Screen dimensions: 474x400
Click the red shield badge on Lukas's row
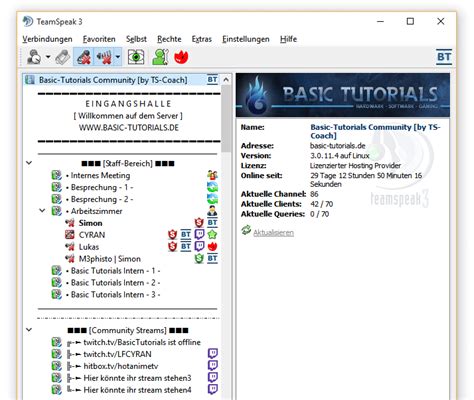click(172, 247)
